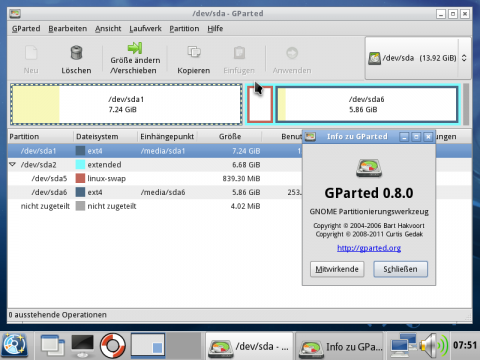Open the start menu star-globe icon in taskbar
The height and width of the screenshot is (360, 480).
coord(15,346)
